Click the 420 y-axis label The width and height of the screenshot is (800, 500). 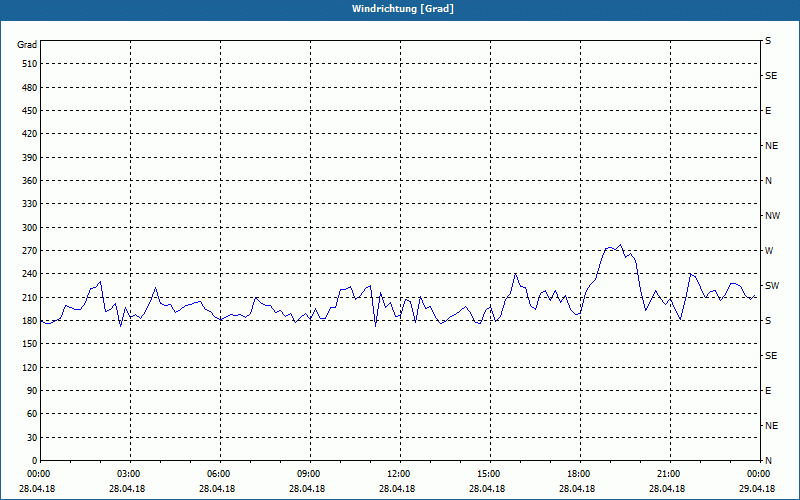[x=30, y=134]
